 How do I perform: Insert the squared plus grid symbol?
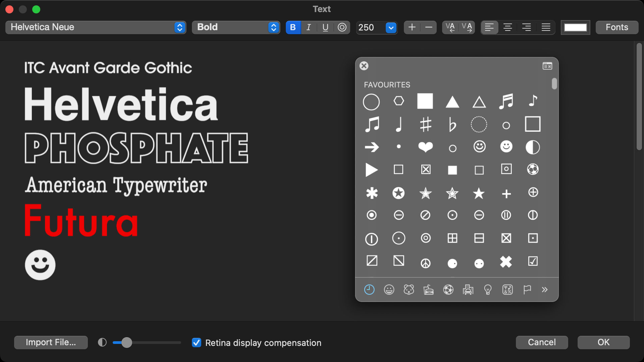[452, 238]
